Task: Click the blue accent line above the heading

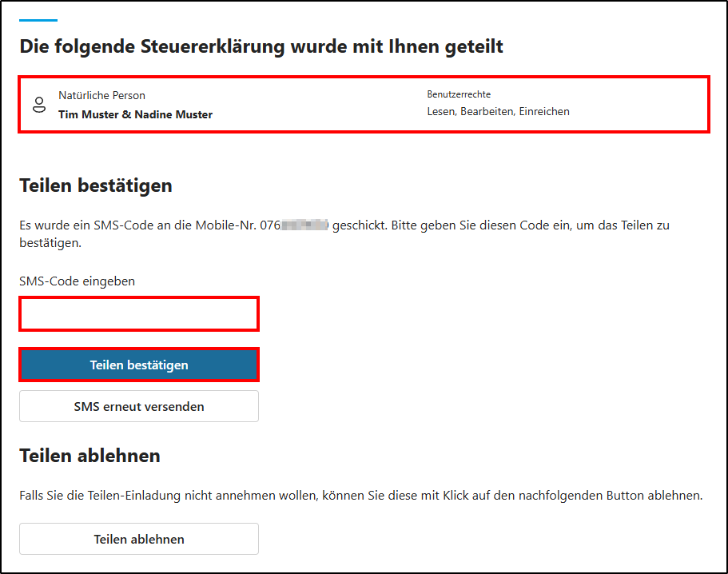Action: 38,20
